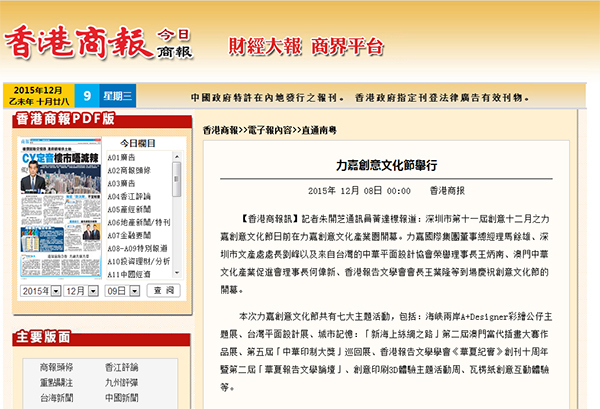This screenshot has height=409, width=600.
Task: Select A07金融要聞 list entry
Action: click(129, 236)
